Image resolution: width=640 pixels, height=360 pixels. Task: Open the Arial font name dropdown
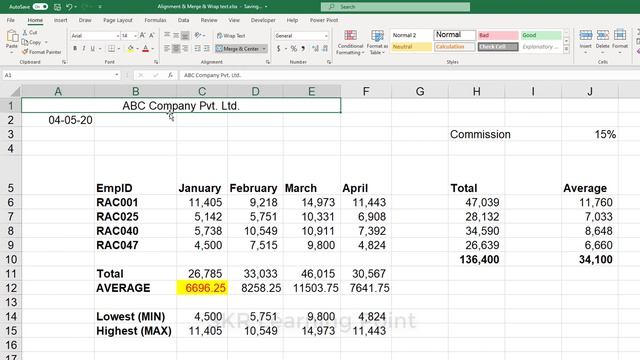(118, 36)
